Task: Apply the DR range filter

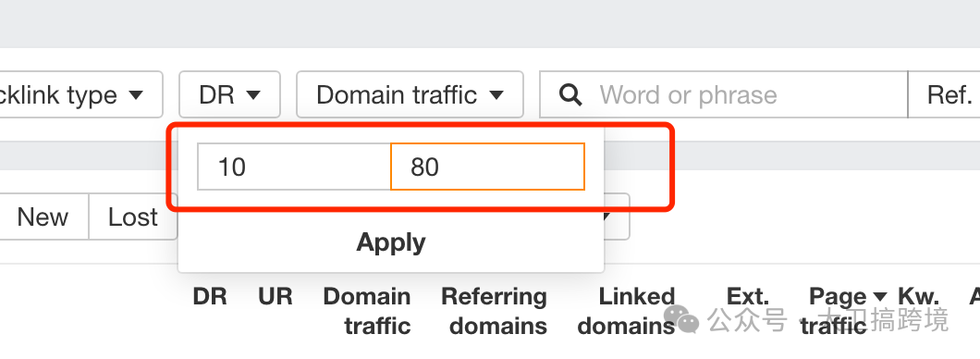Action: (391, 242)
